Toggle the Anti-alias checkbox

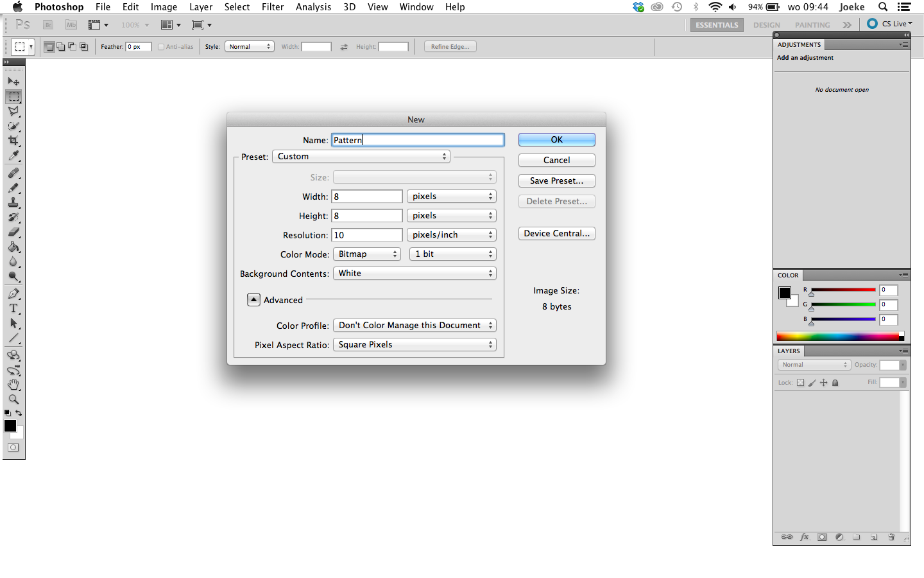161,47
